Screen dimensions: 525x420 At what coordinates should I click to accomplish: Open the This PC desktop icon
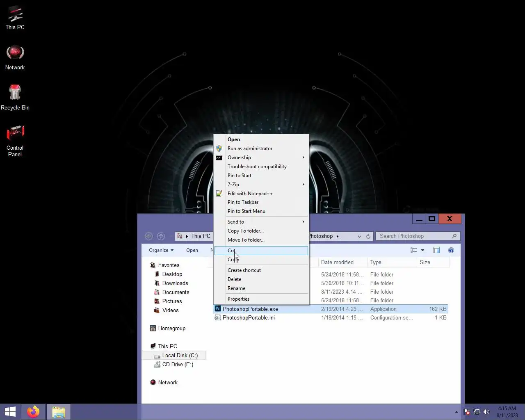[15, 18]
